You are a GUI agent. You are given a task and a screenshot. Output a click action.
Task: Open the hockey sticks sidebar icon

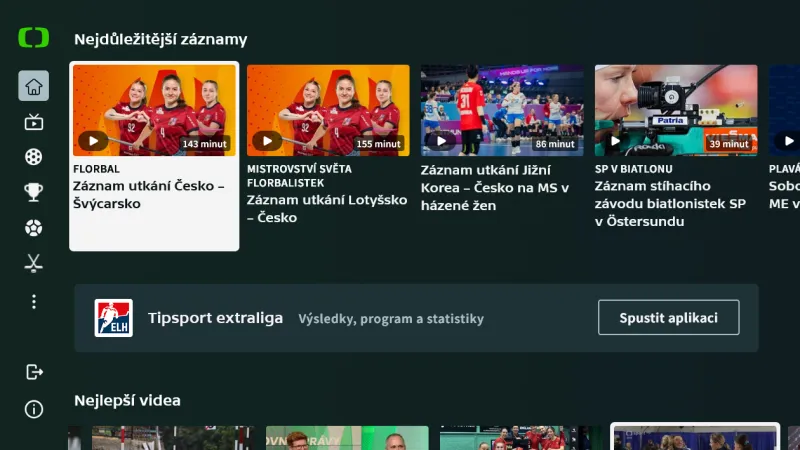point(34,263)
